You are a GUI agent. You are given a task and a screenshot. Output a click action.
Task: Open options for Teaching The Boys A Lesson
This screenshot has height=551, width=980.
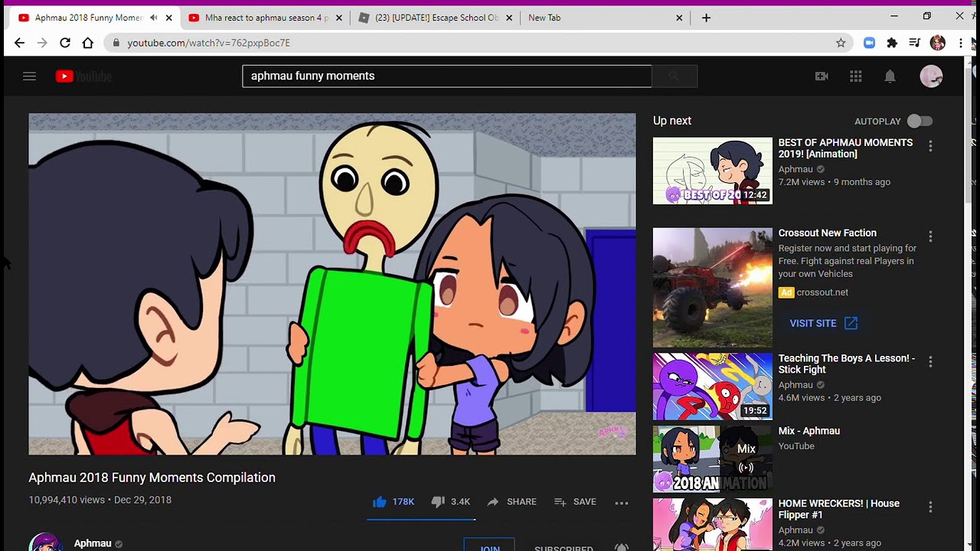(930, 361)
